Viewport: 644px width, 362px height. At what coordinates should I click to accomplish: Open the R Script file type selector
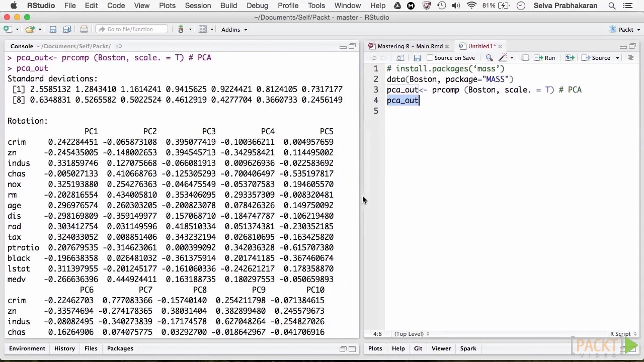pyautogui.click(x=623, y=334)
